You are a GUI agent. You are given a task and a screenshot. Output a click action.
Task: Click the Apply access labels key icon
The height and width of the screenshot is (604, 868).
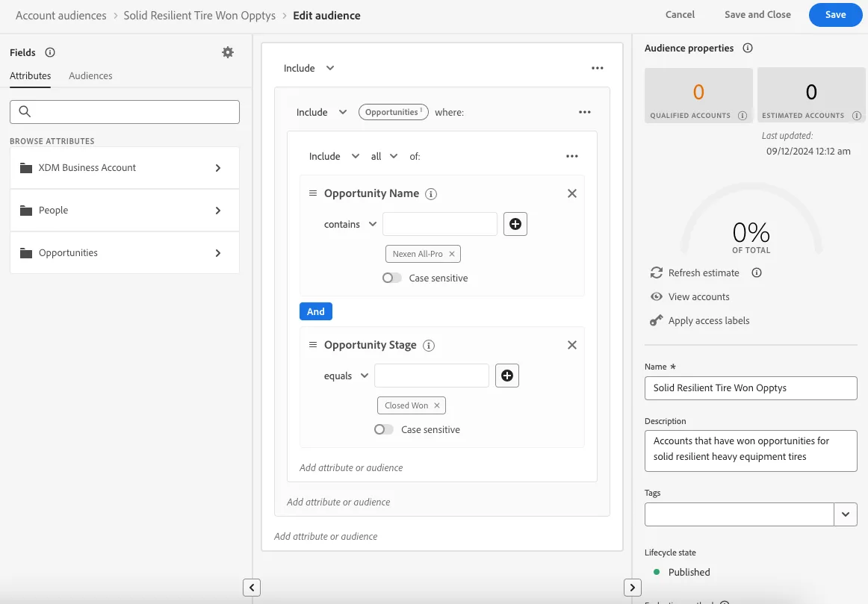[656, 321]
